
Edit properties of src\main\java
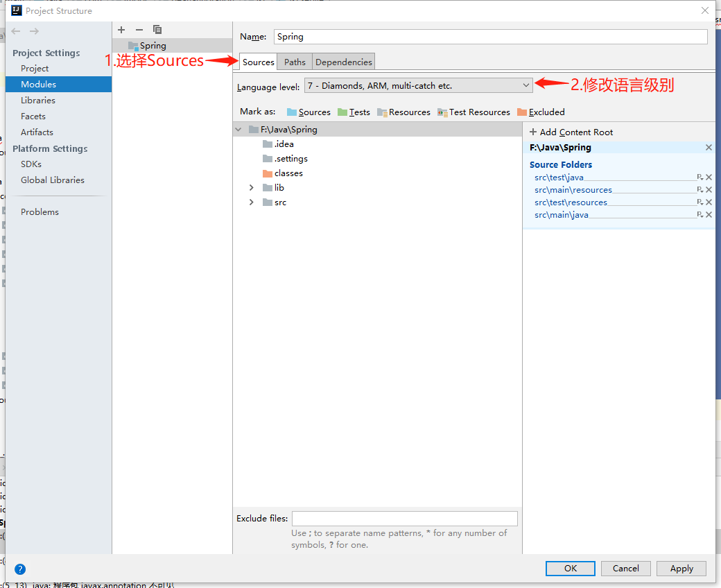click(x=700, y=215)
